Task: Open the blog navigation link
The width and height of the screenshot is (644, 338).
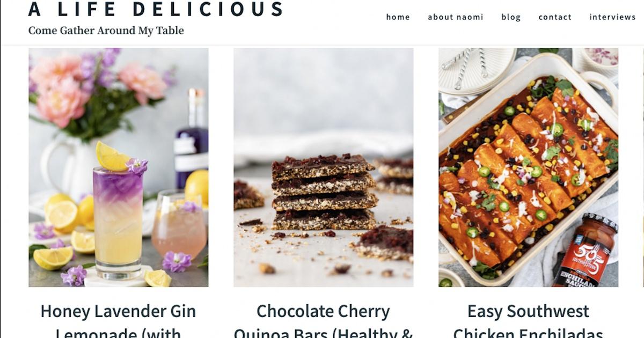Action: click(x=511, y=17)
